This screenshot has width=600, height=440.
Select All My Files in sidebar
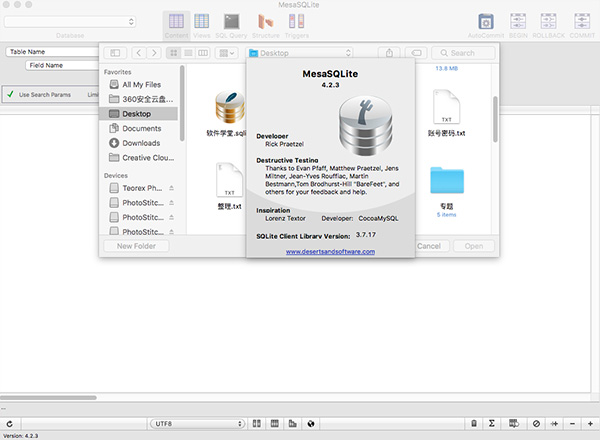click(x=140, y=85)
